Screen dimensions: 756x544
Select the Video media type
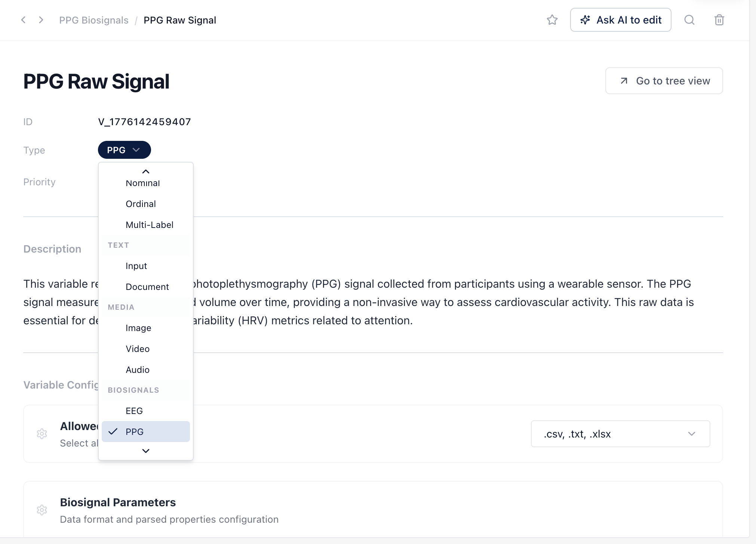[138, 349]
